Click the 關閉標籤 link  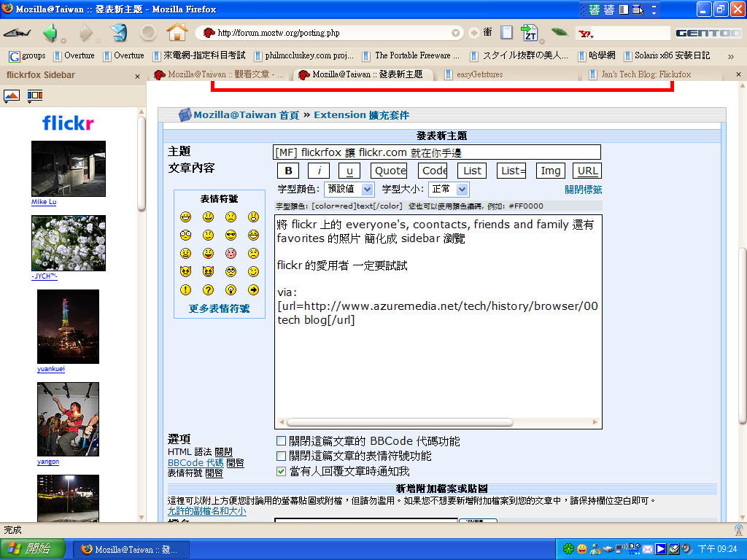pos(583,190)
